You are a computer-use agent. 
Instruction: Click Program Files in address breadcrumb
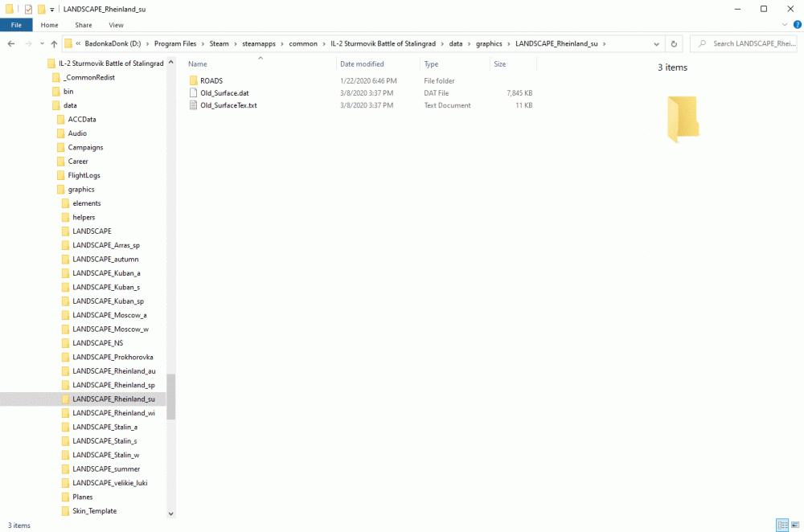[175, 43]
